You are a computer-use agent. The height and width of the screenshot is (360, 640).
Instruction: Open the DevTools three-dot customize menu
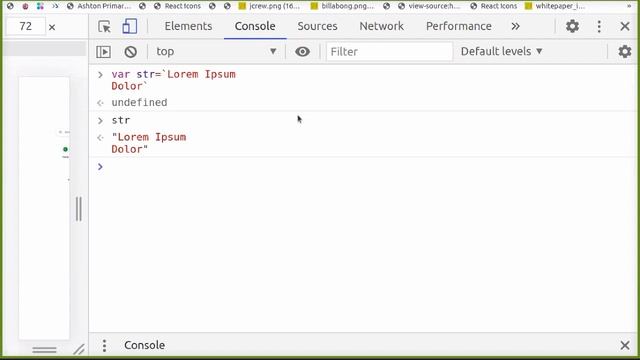pyautogui.click(x=599, y=27)
